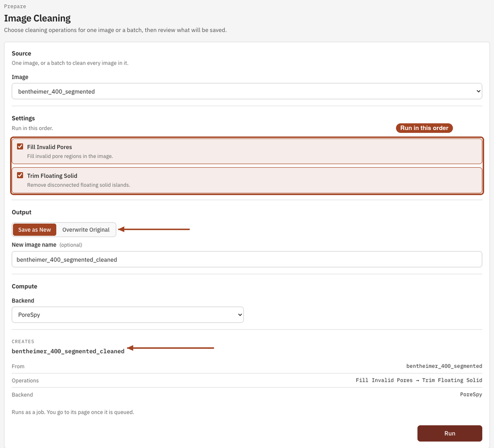Image resolution: width=494 pixels, height=448 pixels.
Task: Click the Compute section heading
Action: (x=24, y=286)
